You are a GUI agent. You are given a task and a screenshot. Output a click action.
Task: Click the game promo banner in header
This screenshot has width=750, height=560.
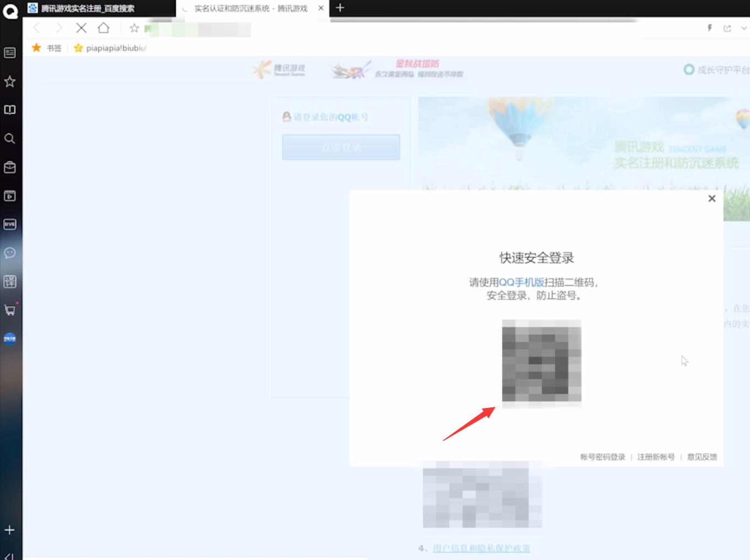(397, 69)
